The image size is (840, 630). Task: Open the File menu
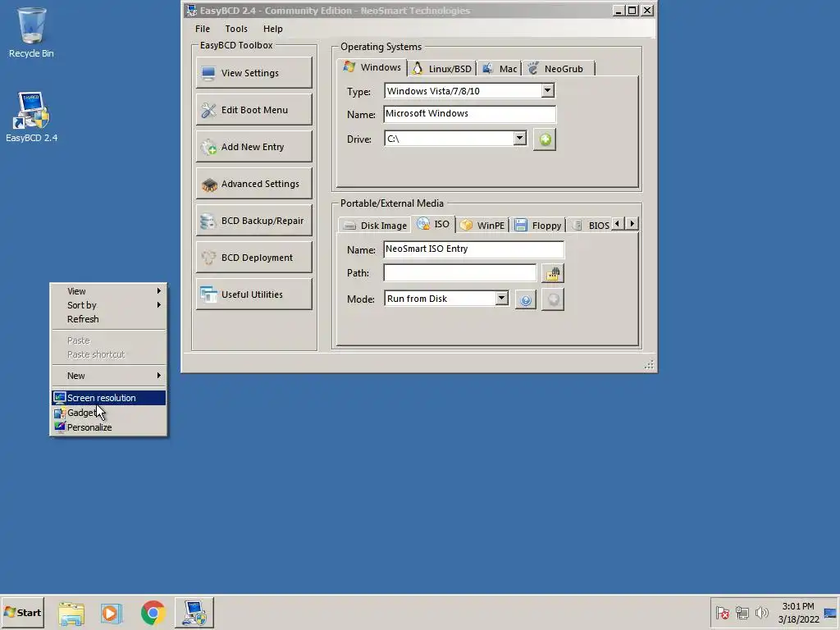pyautogui.click(x=203, y=29)
